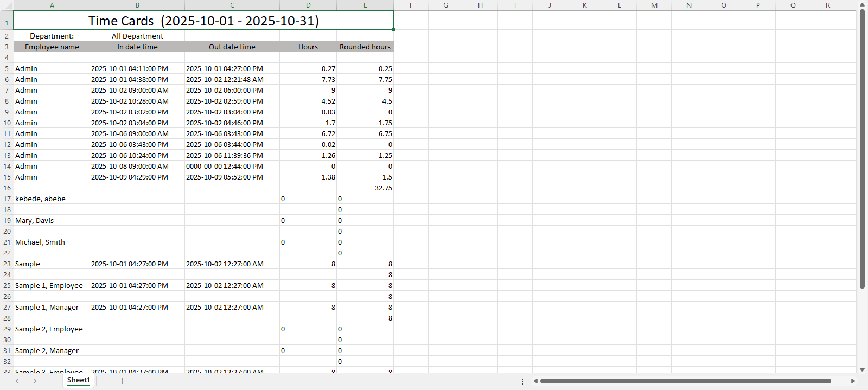This screenshot has width=868, height=390.
Task: Click the 'Rounded hours' header cell
Action: coord(365,47)
